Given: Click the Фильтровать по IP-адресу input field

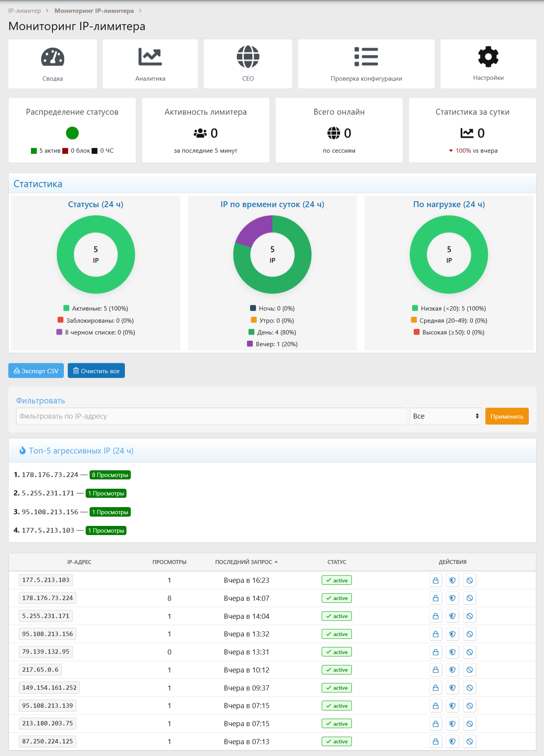Looking at the screenshot, I should tap(211, 416).
